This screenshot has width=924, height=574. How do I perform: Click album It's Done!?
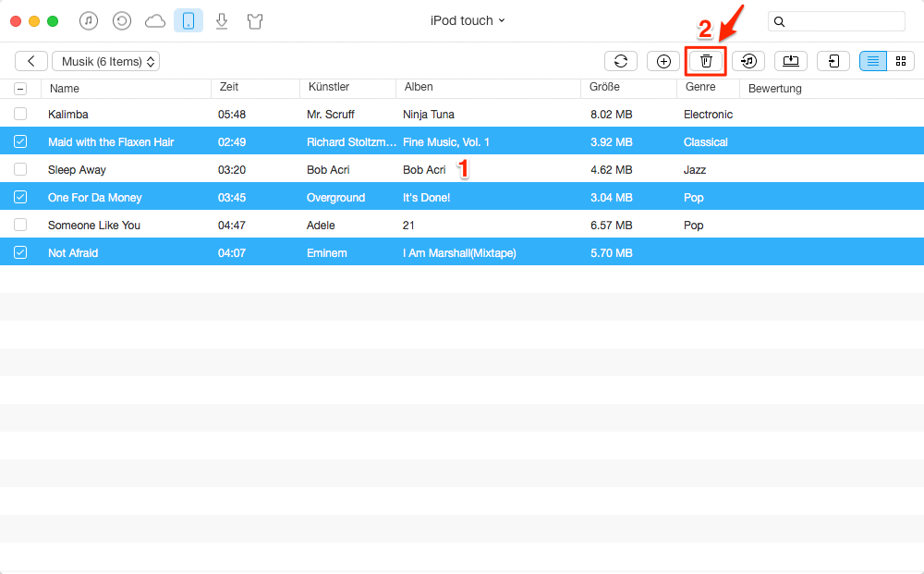pos(426,198)
